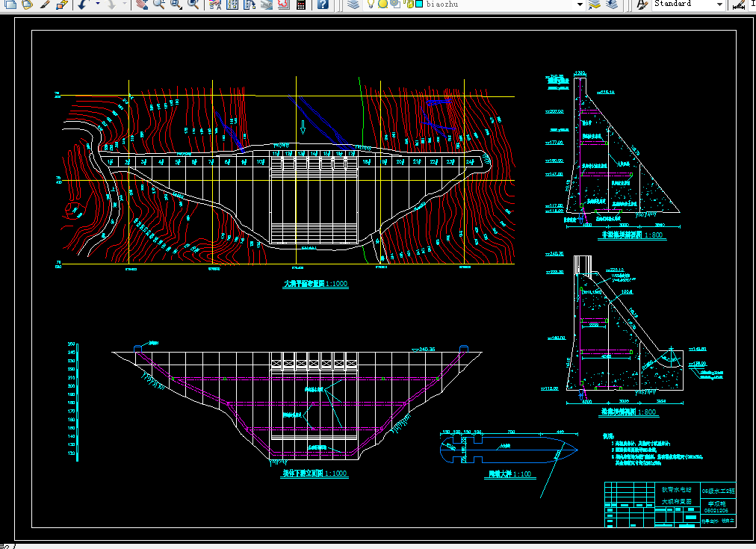Click the Help question mark icon

[x=323, y=4]
